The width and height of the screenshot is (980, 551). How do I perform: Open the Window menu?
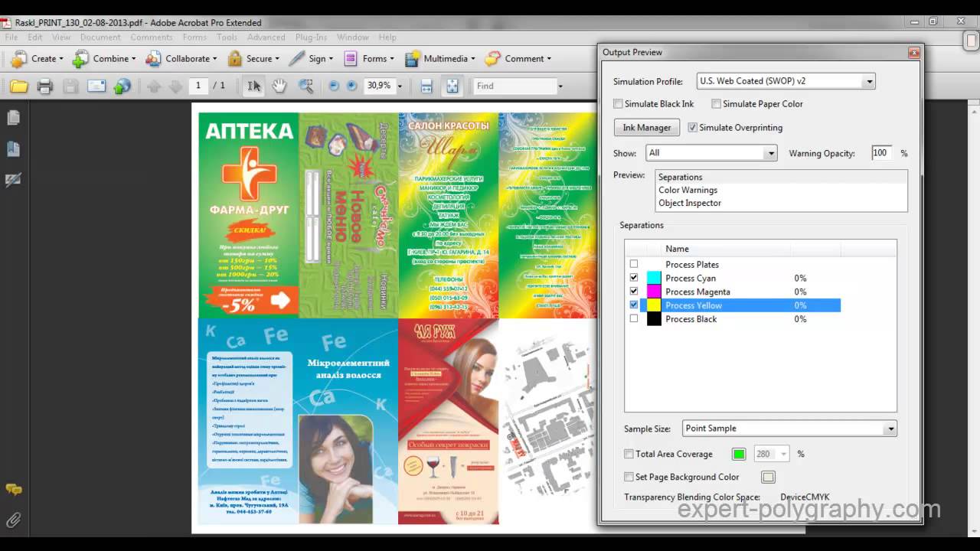353,37
